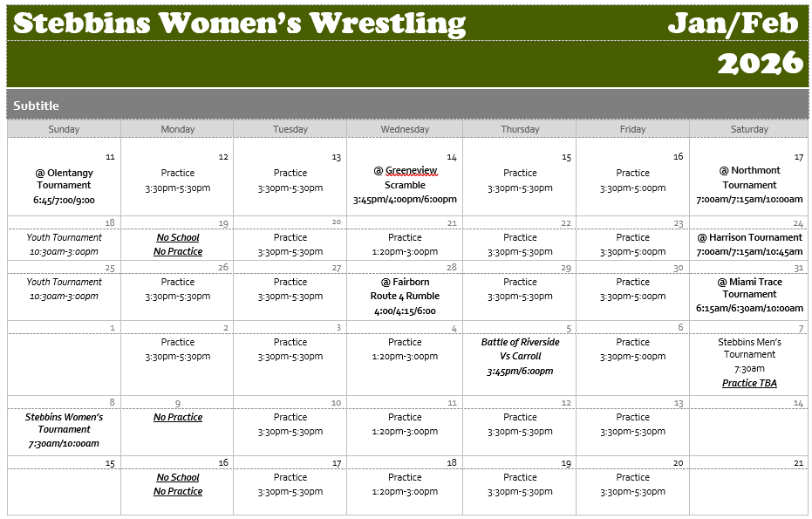Click the @ Fairborn Route 4 Rumble entry
The image size is (812, 519).
coord(405,289)
